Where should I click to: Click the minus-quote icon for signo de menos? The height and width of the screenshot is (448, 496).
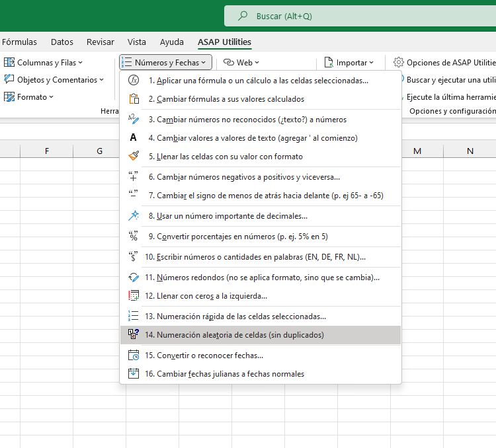(x=134, y=195)
